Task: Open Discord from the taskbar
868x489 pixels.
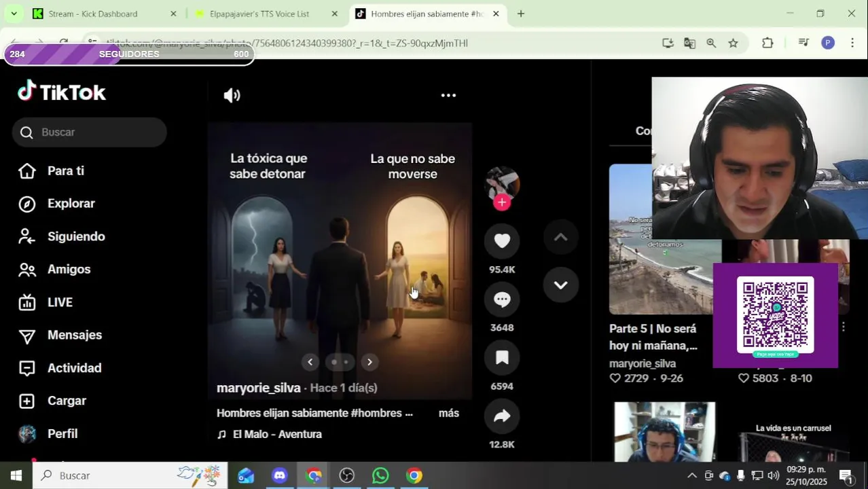Action: pos(279,475)
